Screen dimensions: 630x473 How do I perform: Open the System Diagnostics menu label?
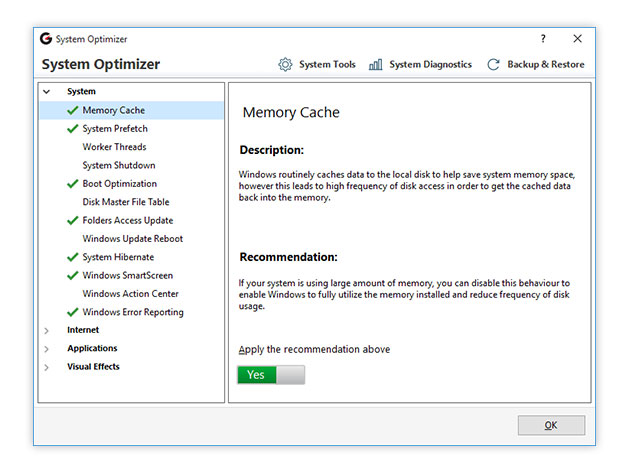click(430, 64)
